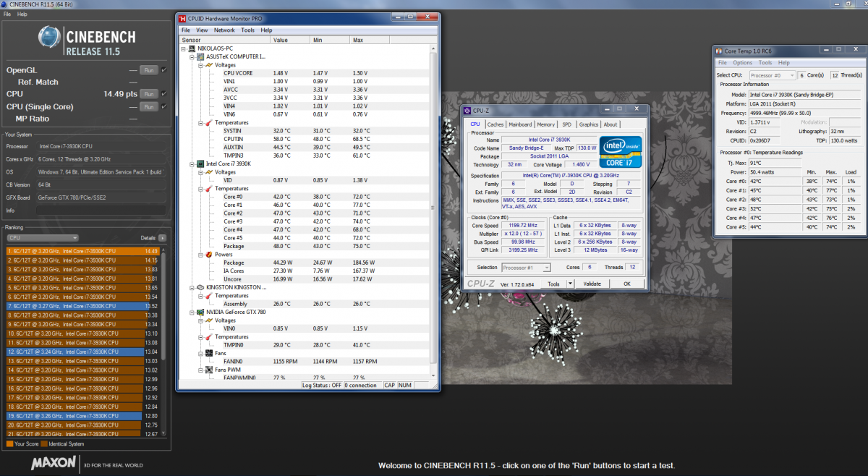Click the Info input field in Cinebench

[102, 211]
